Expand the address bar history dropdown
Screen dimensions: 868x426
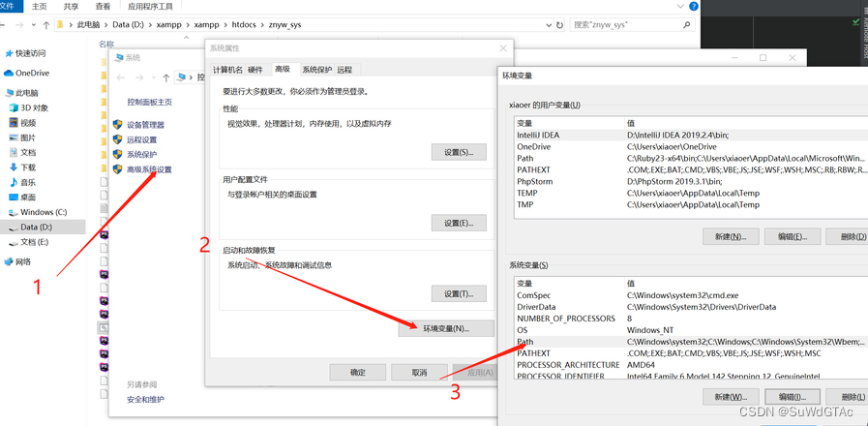[x=549, y=25]
